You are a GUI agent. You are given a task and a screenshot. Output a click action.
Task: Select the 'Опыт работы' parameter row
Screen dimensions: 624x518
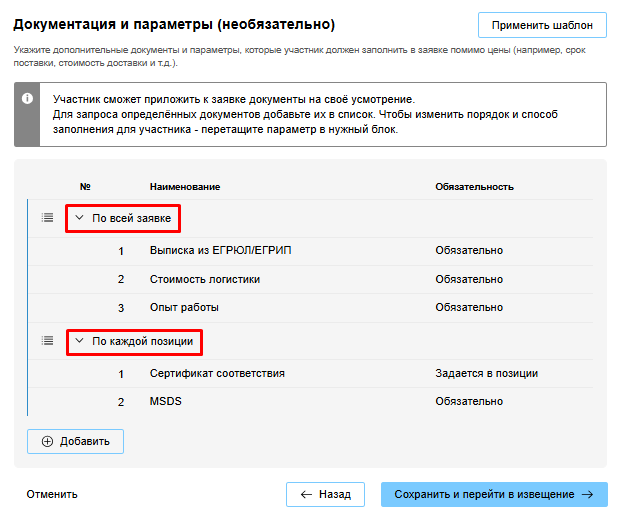pos(184,307)
